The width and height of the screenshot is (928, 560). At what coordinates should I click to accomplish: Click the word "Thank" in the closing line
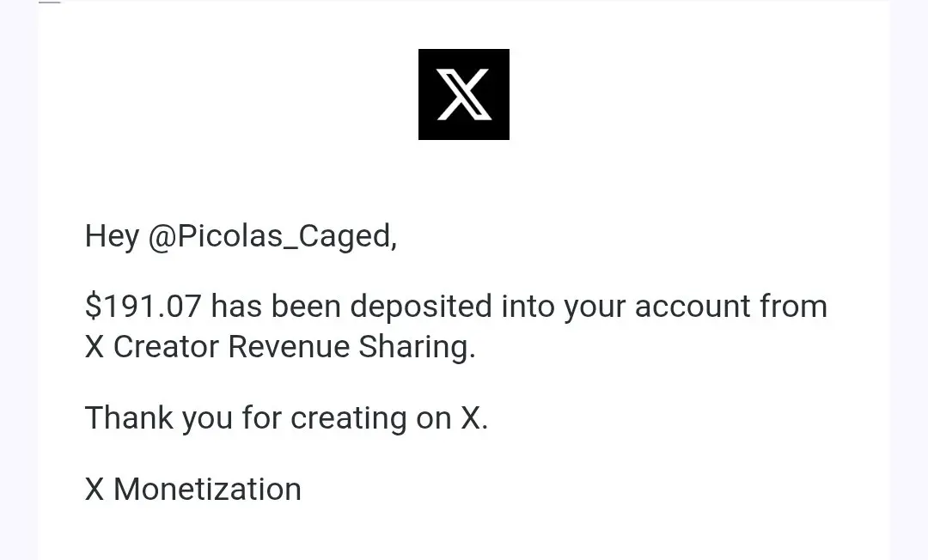129,418
